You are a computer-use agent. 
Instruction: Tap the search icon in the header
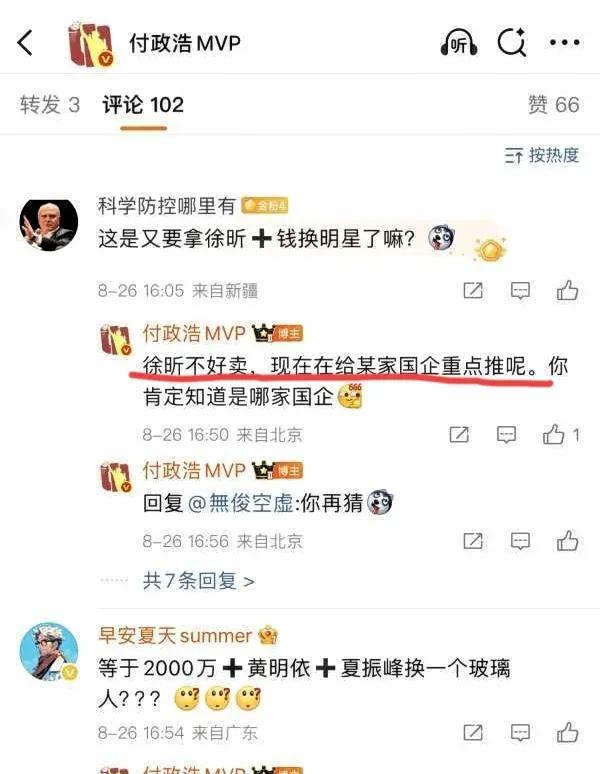coord(512,42)
